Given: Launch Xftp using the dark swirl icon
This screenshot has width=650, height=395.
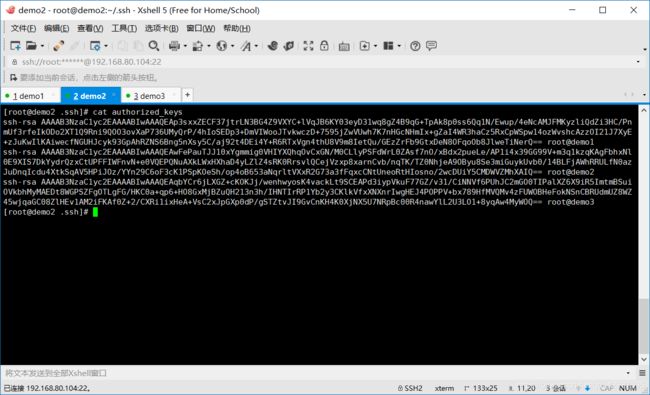Looking at the screenshot, I should [273, 46].
